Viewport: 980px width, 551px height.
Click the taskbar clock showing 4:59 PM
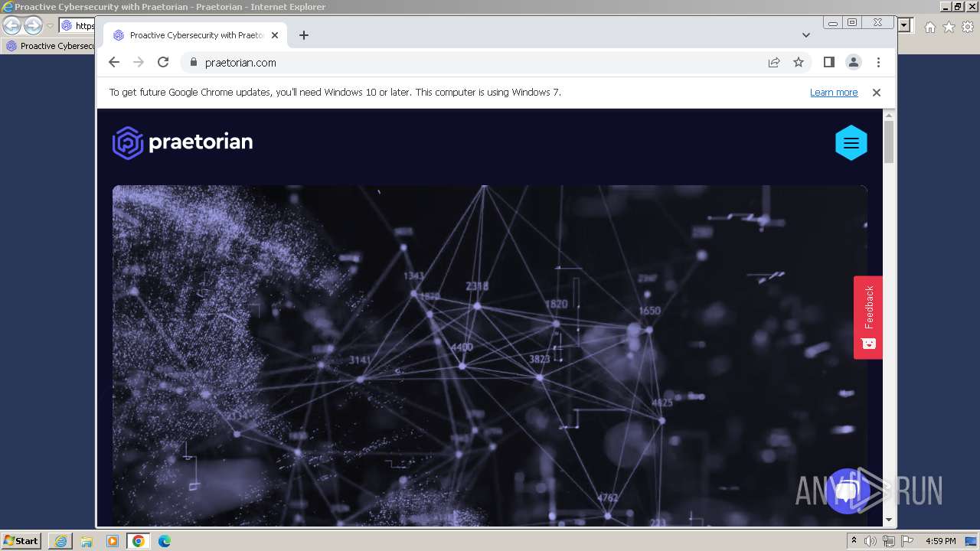[x=941, y=541]
